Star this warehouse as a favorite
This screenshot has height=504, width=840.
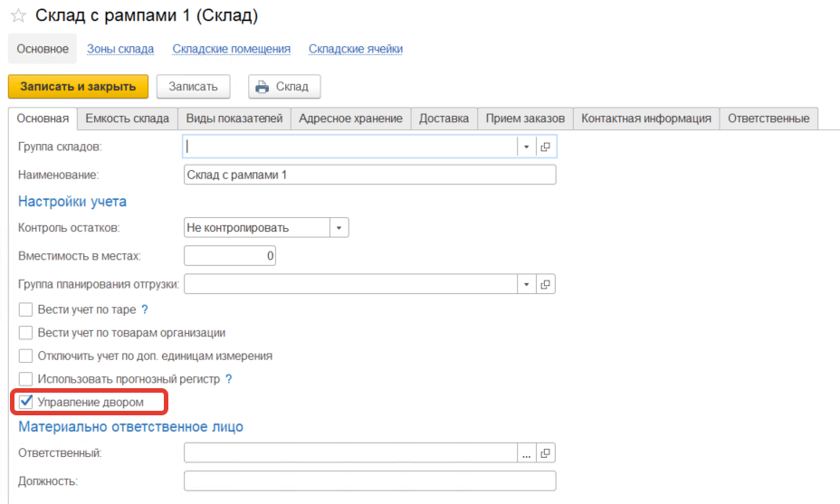click(17, 16)
